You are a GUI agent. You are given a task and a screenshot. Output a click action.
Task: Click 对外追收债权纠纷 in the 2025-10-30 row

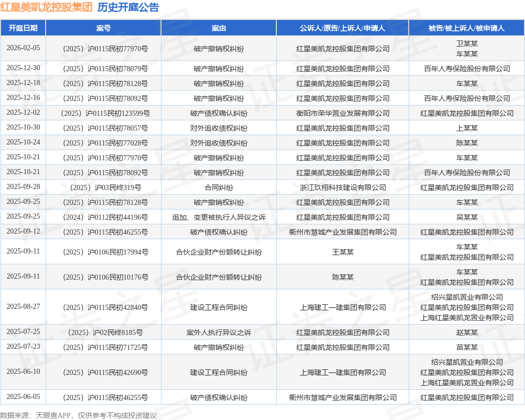[218, 128]
